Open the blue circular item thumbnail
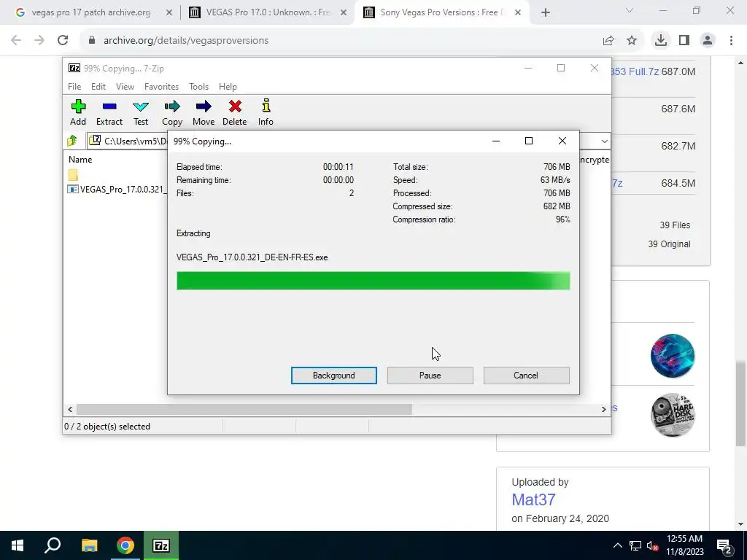Viewport: 747px width, 560px height. pos(672,356)
